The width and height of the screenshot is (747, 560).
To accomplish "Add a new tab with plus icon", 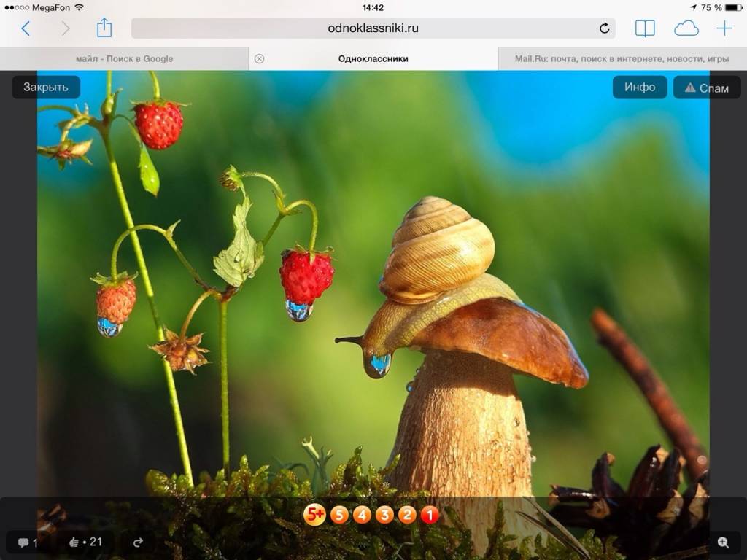I will click(724, 28).
